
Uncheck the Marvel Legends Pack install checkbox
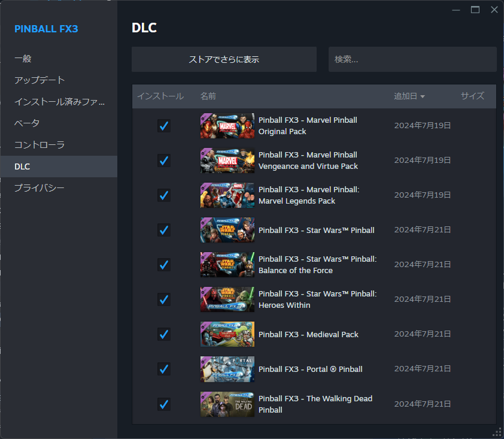pyautogui.click(x=163, y=195)
